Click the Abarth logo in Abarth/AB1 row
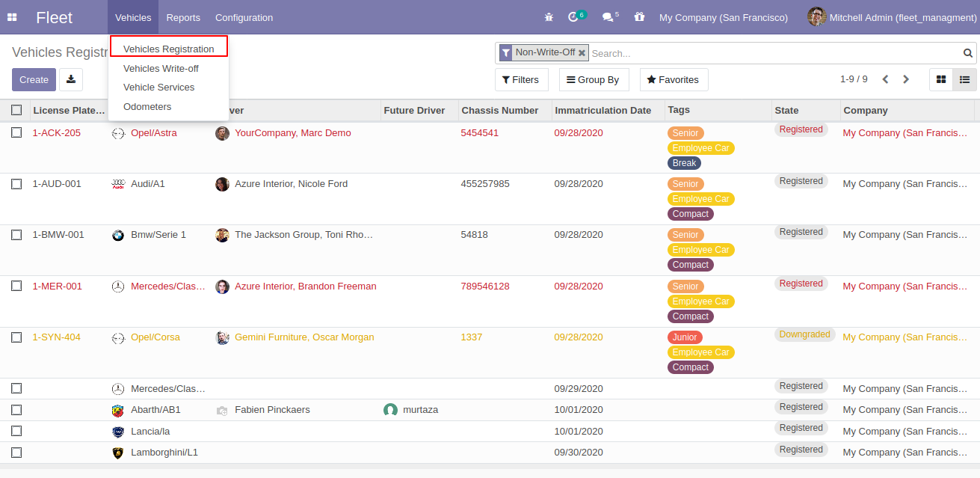 point(118,410)
